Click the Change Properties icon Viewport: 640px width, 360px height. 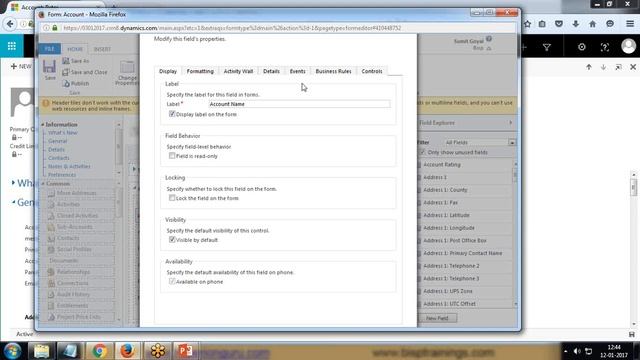coord(127,67)
